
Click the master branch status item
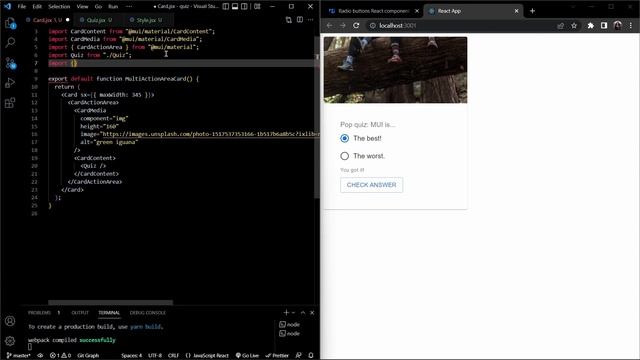coord(19,356)
